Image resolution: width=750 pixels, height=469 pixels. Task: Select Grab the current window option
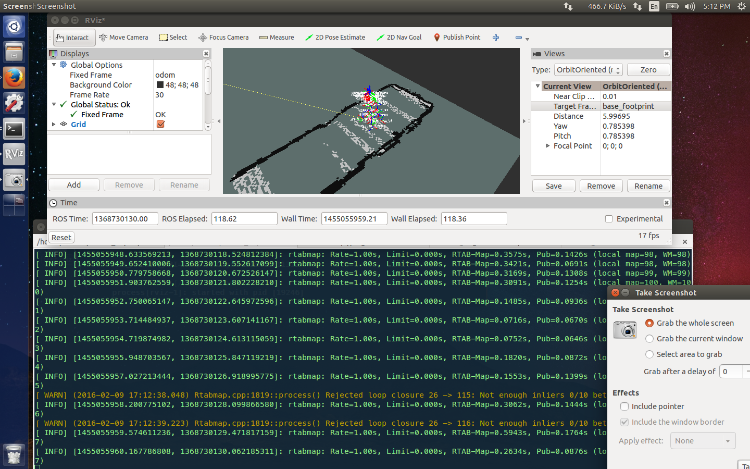tap(651, 339)
